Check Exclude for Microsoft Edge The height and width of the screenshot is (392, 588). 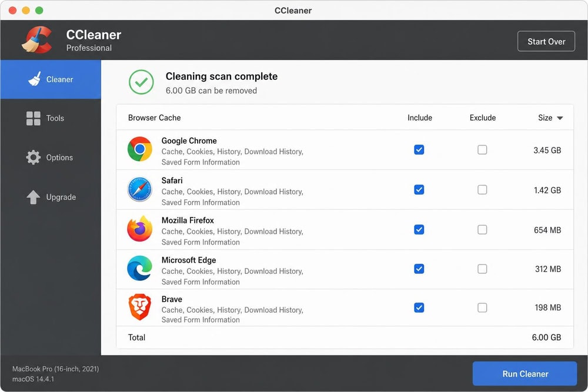click(482, 269)
